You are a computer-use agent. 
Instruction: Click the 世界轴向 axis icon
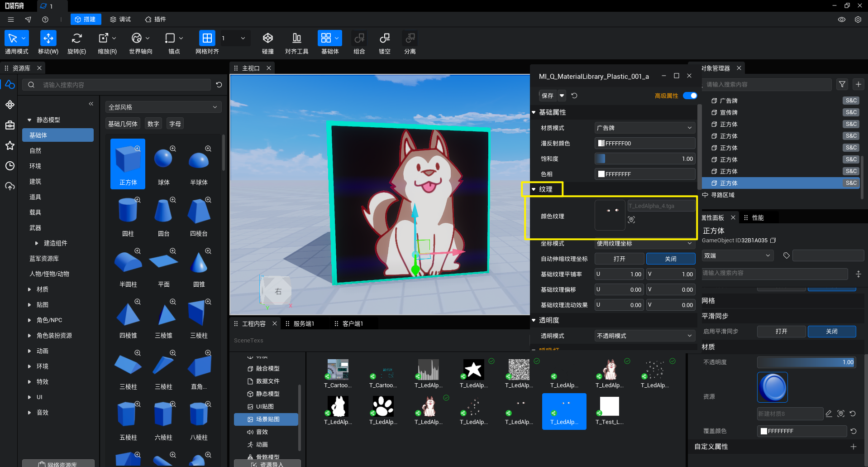coord(137,38)
